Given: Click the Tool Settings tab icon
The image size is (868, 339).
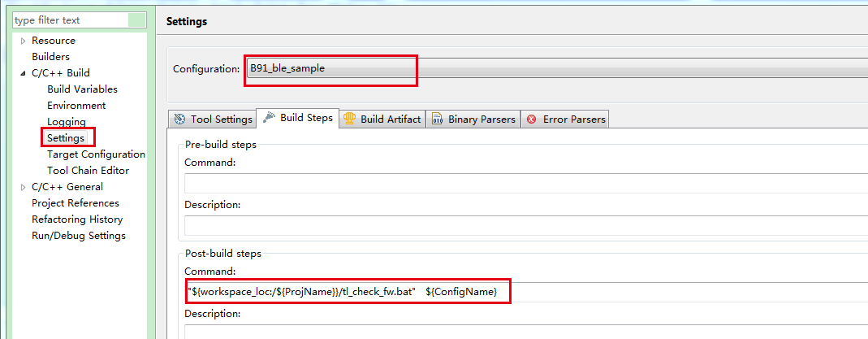Looking at the screenshot, I should (x=179, y=120).
